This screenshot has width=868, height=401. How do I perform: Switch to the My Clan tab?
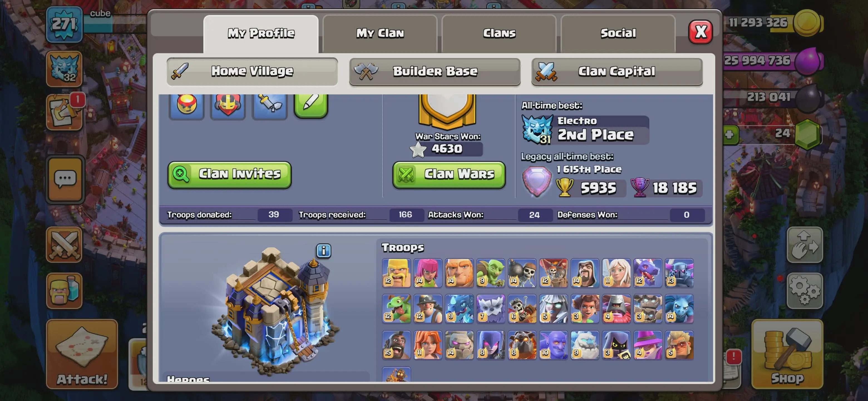[x=380, y=33]
